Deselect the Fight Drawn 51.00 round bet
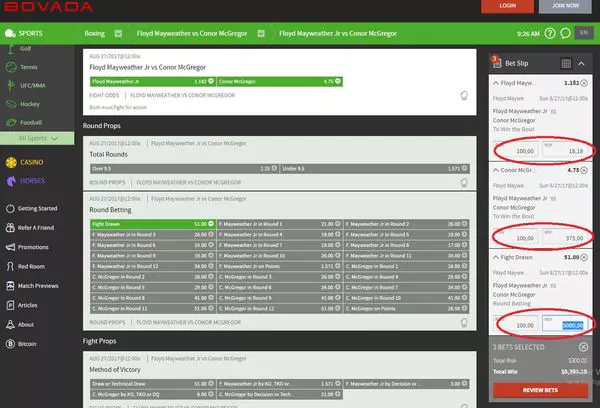Screen dimensions: 600x408 [x=153, y=224]
